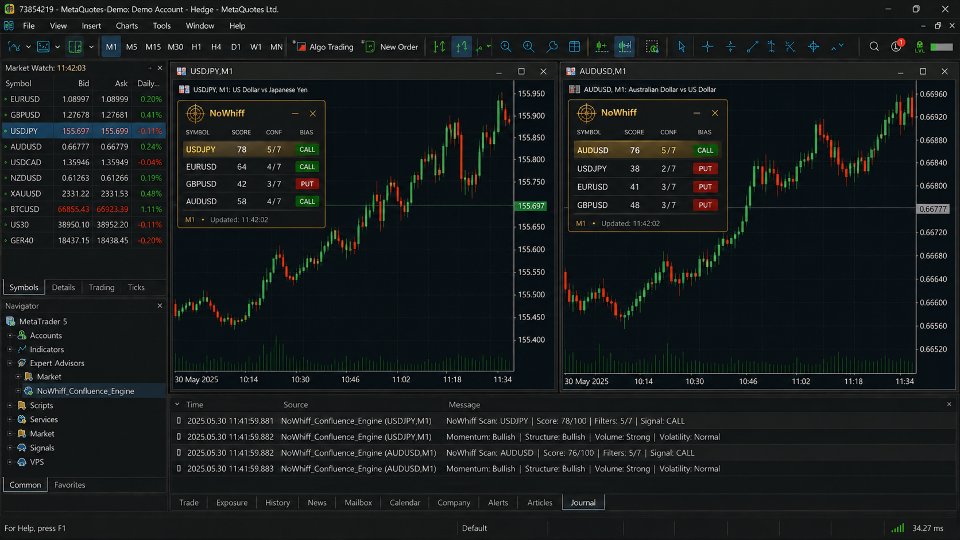Switch chart to the D1 timeframe
Viewport: 960px width, 540px height.
(236, 47)
